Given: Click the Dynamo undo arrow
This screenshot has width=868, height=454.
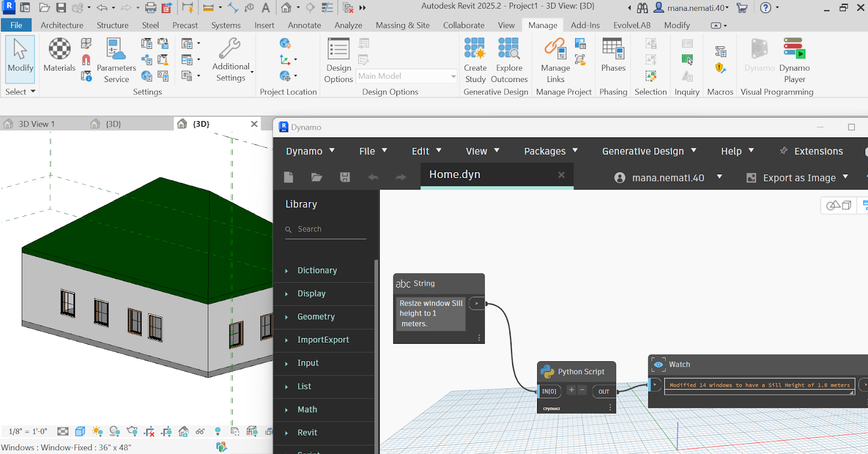Looking at the screenshot, I should point(373,177).
